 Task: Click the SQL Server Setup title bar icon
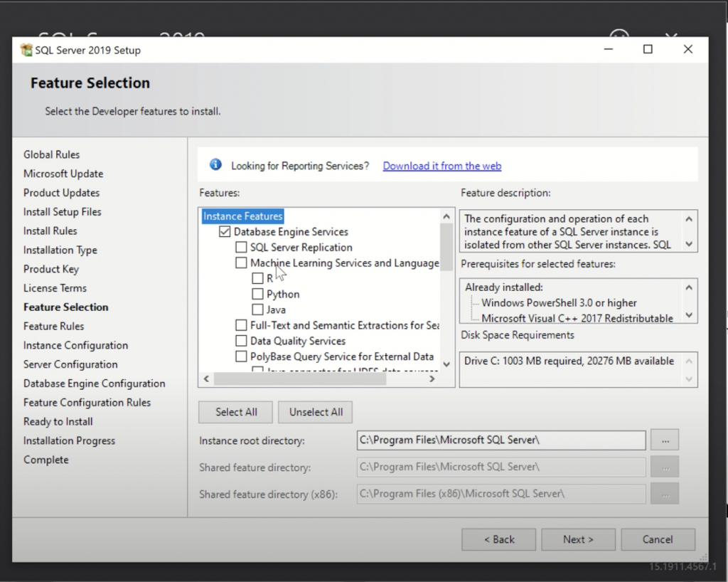26,50
